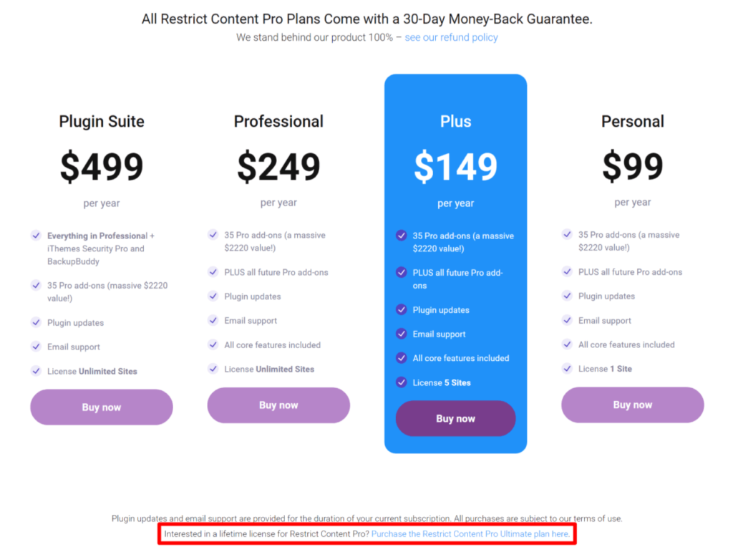Click checkmark beside Personal License 1 Site
Viewport: 733px width, 560px height.
click(567, 368)
